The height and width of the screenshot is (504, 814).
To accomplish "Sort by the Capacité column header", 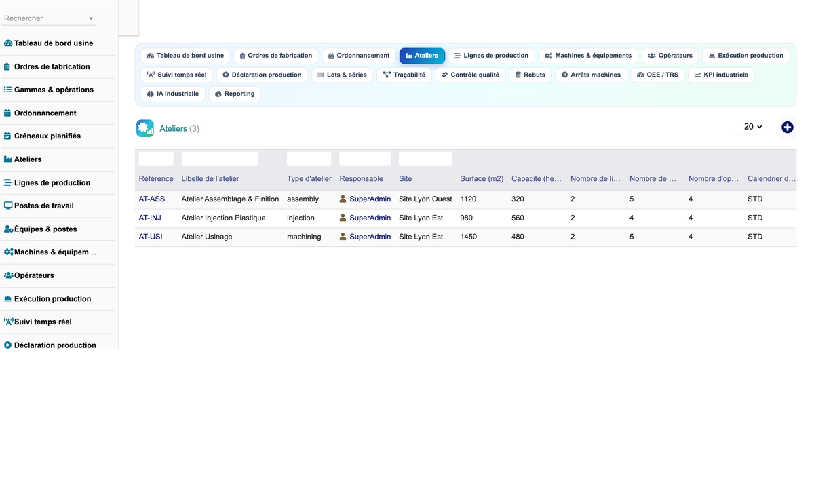I will tap(537, 178).
